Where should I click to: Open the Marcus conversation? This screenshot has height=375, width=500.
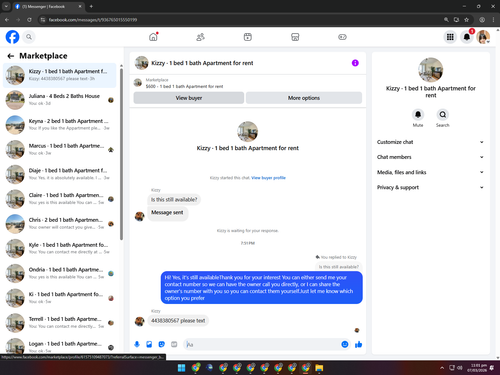click(60, 150)
